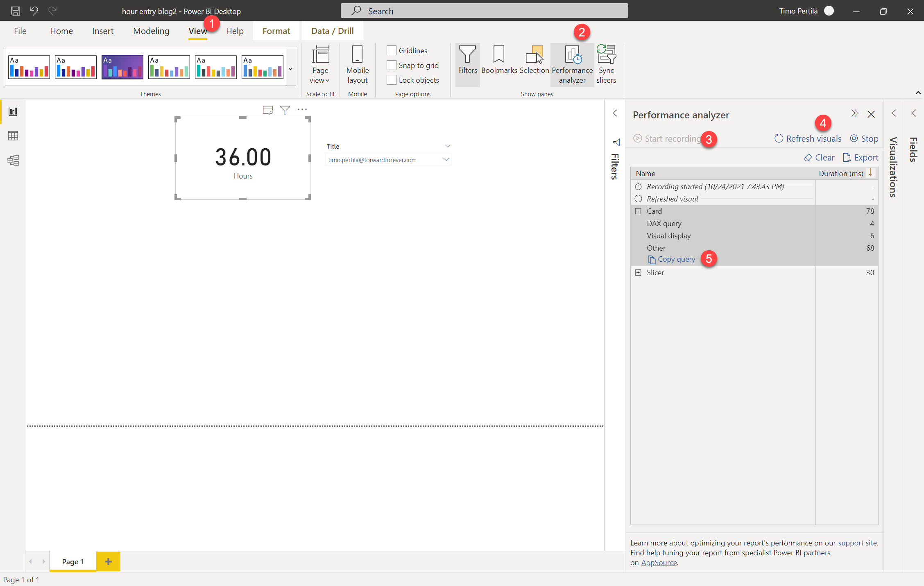Collapse the Card entry in results
The height and width of the screenshot is (586, 924).
(x=638, y=211)
